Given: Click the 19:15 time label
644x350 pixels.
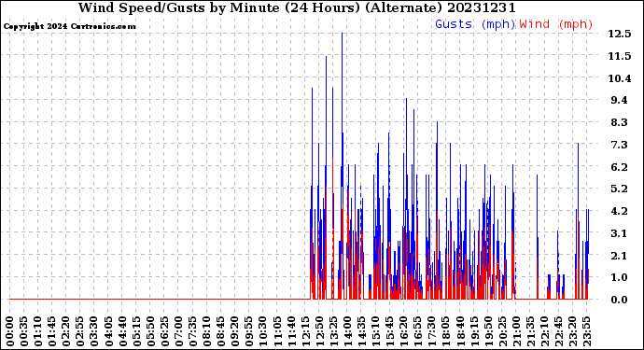Looking at the screenshot, I should tap(474, 331).
